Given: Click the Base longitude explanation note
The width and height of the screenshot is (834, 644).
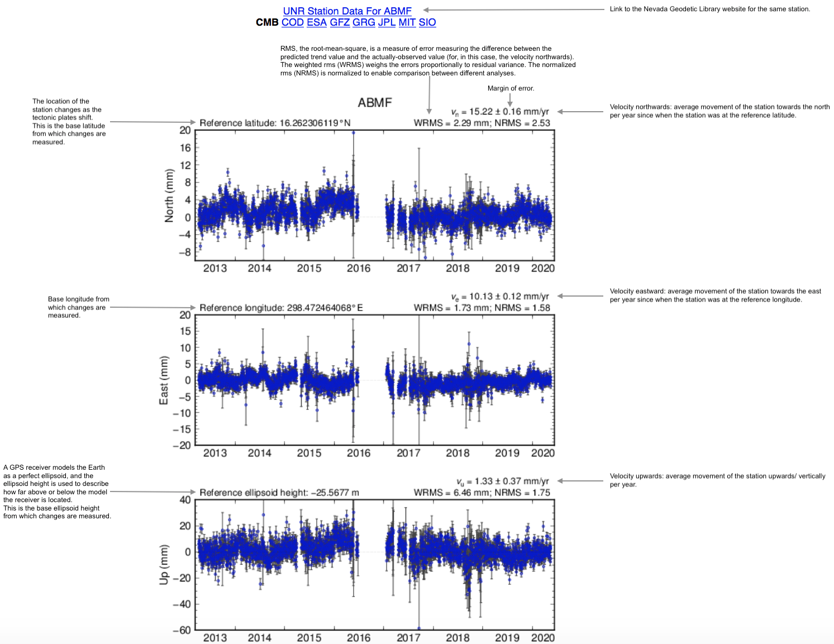Looking at the screenshot, I should click(x=78, y=307).
